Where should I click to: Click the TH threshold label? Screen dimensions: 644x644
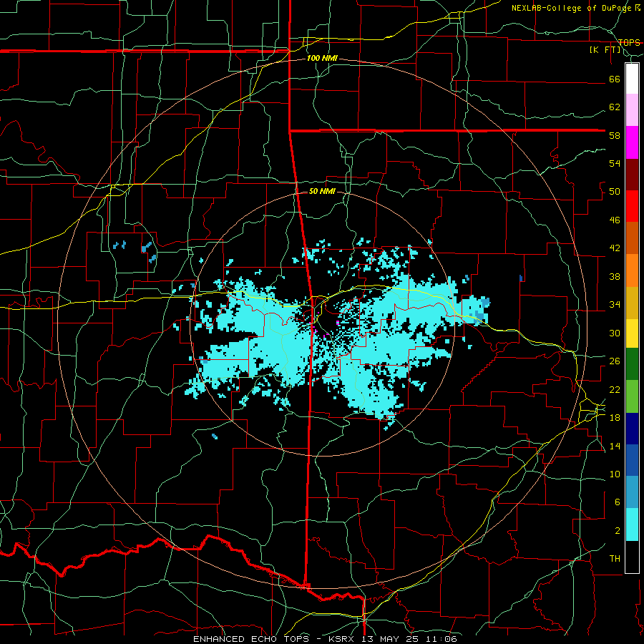(x=615, y=559)
